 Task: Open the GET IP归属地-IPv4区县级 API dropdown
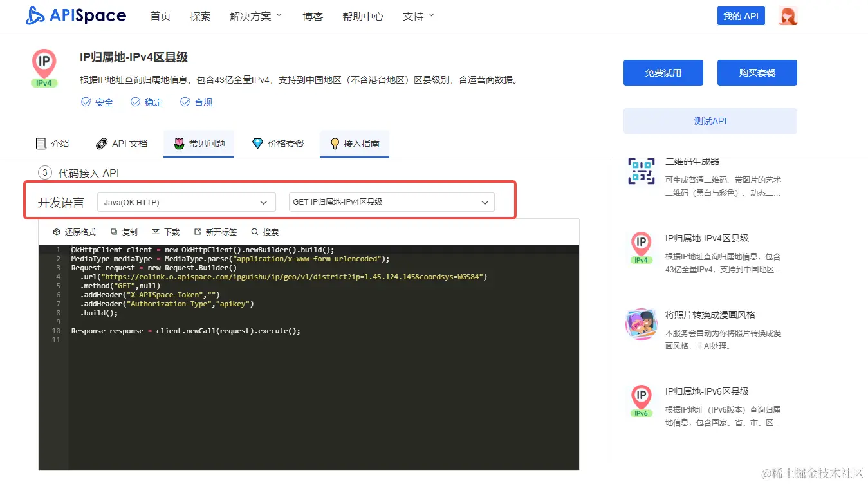(x=392, y=202)
